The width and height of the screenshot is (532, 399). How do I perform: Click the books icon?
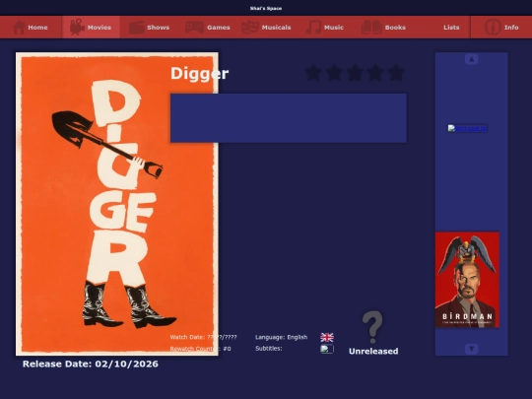(371, 28)
